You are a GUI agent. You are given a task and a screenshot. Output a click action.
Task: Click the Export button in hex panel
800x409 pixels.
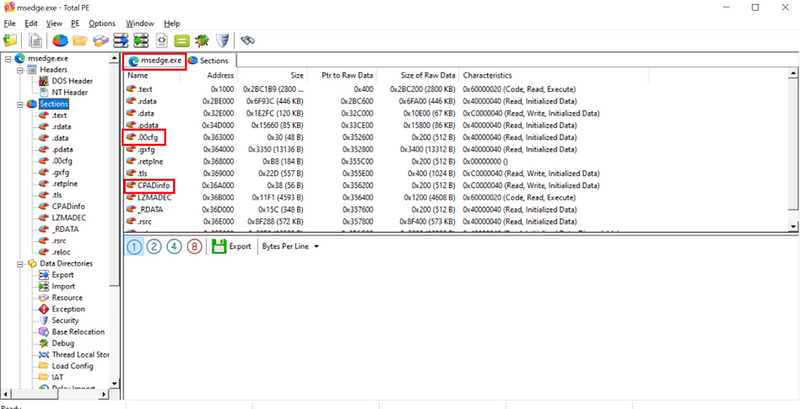pyautogui.click(x=232, y=246)
